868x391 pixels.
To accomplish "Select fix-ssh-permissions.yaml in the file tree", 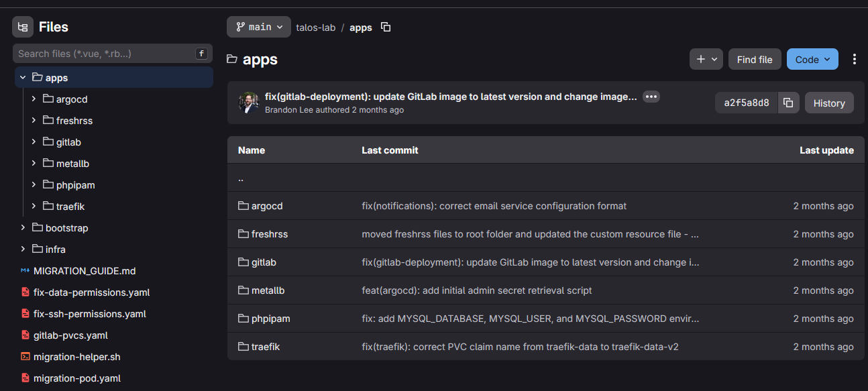I will tap(90, 314).
